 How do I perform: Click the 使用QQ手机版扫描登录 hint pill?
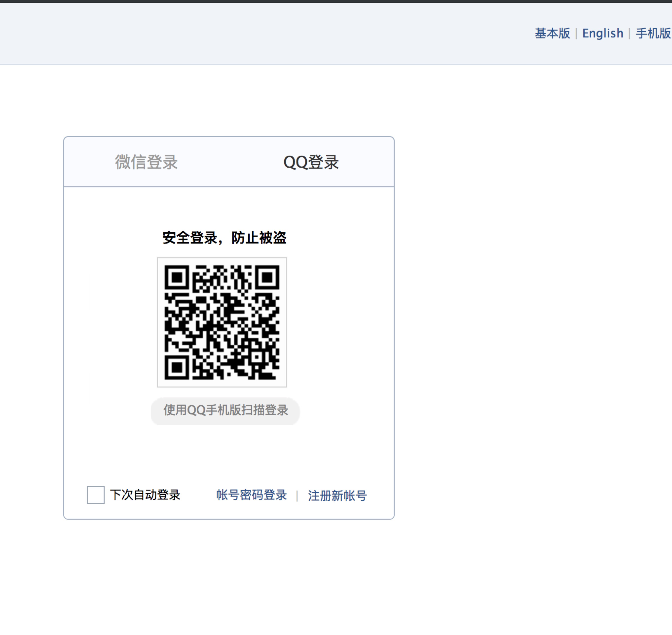coord(225,411)
